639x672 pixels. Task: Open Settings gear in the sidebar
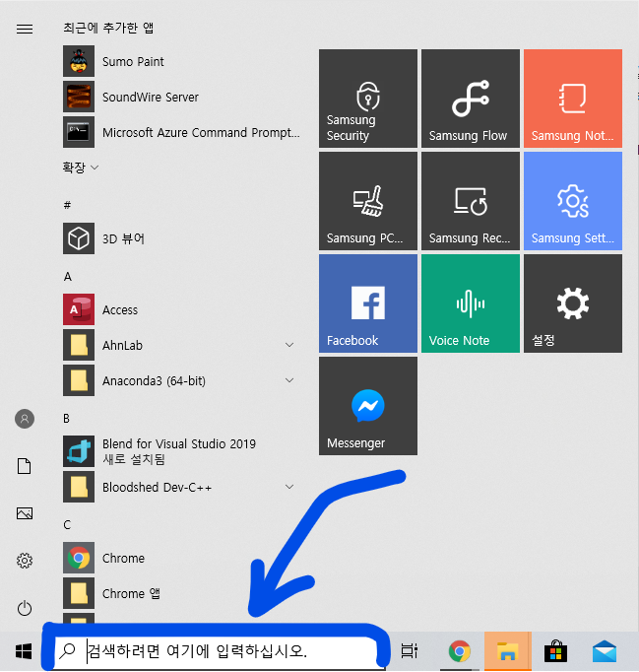tap(25, 561)
